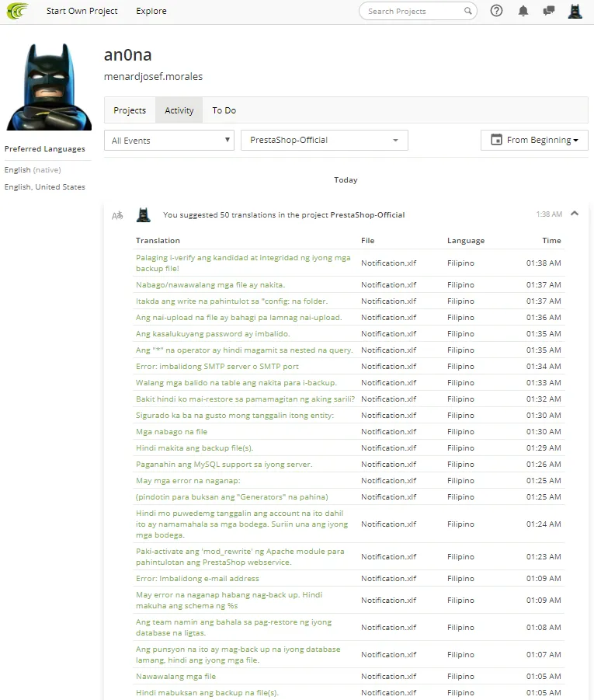This screenshot has width=594, height=700.
Task: Open translation 'Paganahin ang MySQL support'
Action: (x=224, y=465)
